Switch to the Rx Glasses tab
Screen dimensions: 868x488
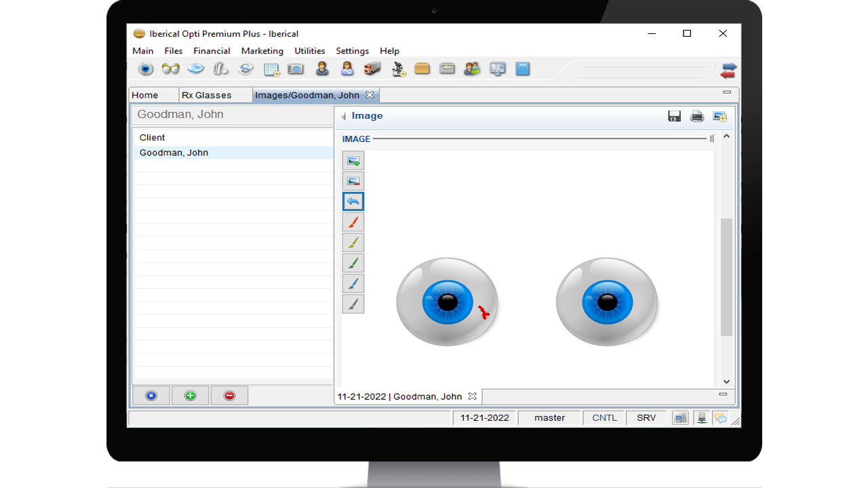click(x=206, y=95)
